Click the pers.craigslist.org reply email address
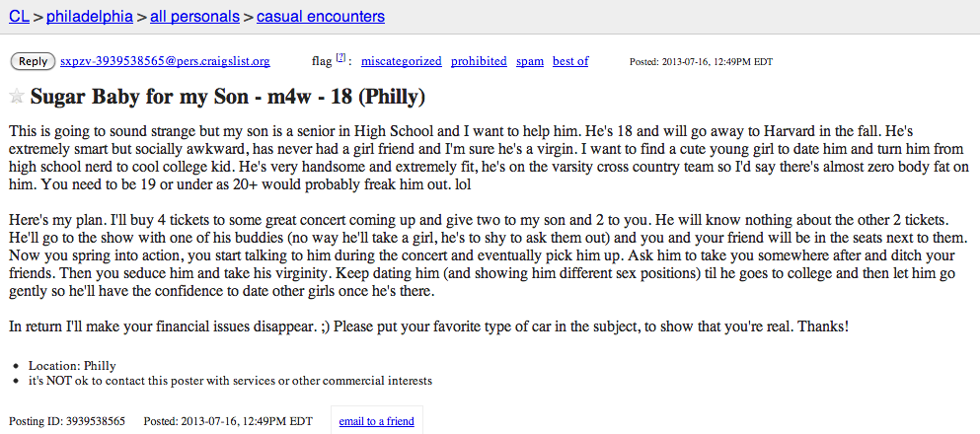Viewport: 980px width, 434px height. coord(165,61)
